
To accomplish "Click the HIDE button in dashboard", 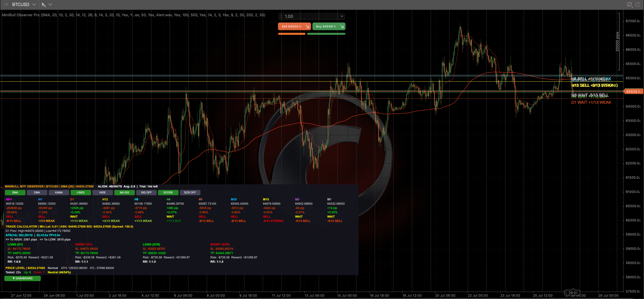I will point(103,192).
